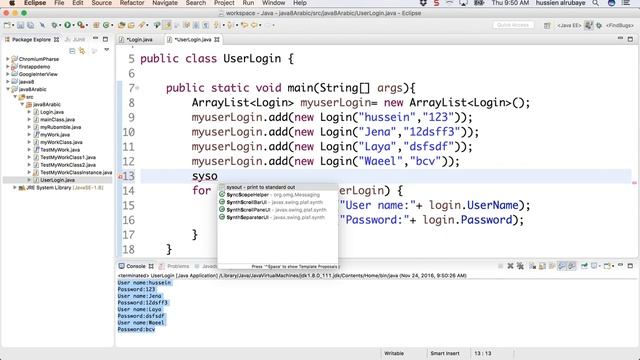This screenshot has height=360, width=640.
Task: Switch to the Java EE perspective
Action: (x=569, y=25)
